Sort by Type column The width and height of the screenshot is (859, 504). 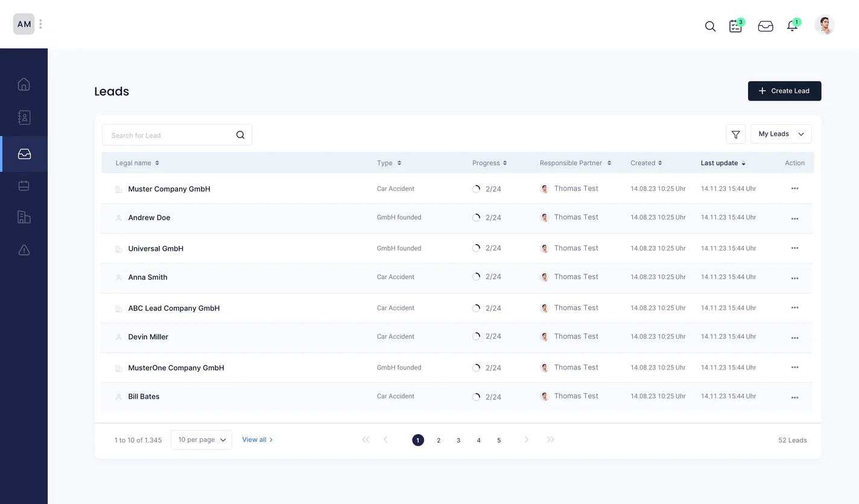point(389,163)
